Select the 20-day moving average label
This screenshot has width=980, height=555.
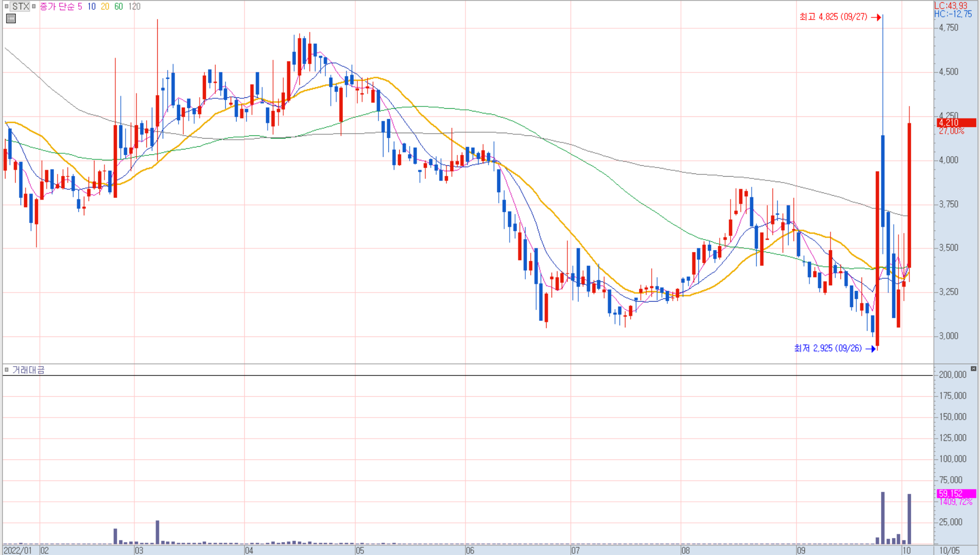coord(105,6)
